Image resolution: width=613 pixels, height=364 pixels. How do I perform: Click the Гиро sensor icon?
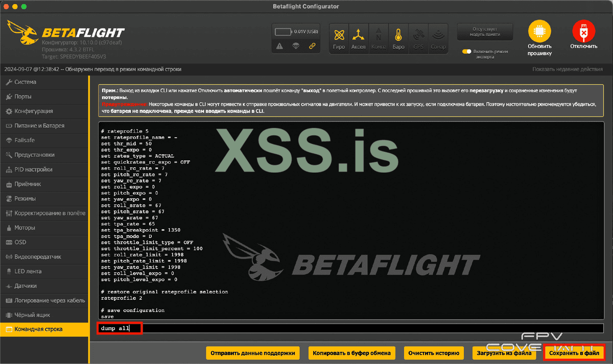[x=339, y=38]
